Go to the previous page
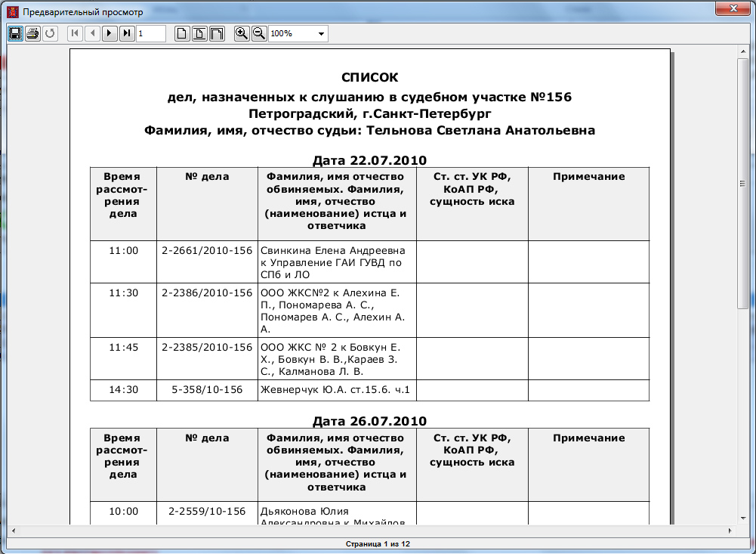 click(92, 33)
